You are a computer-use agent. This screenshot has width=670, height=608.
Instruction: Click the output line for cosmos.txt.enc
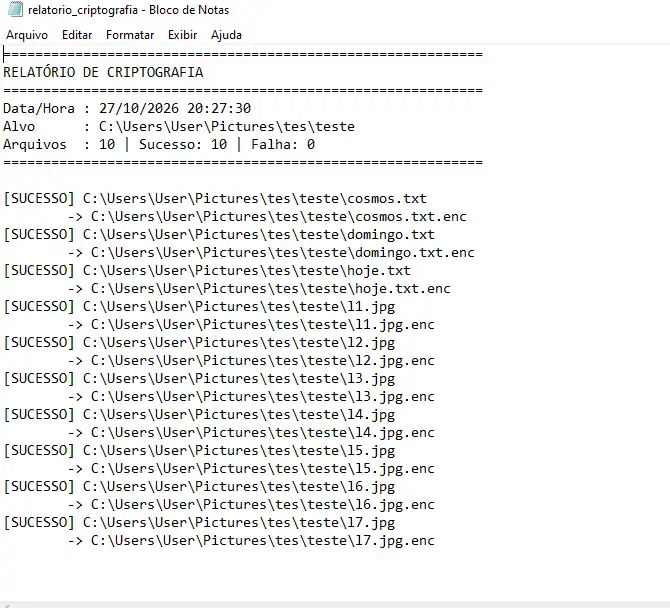267,217
